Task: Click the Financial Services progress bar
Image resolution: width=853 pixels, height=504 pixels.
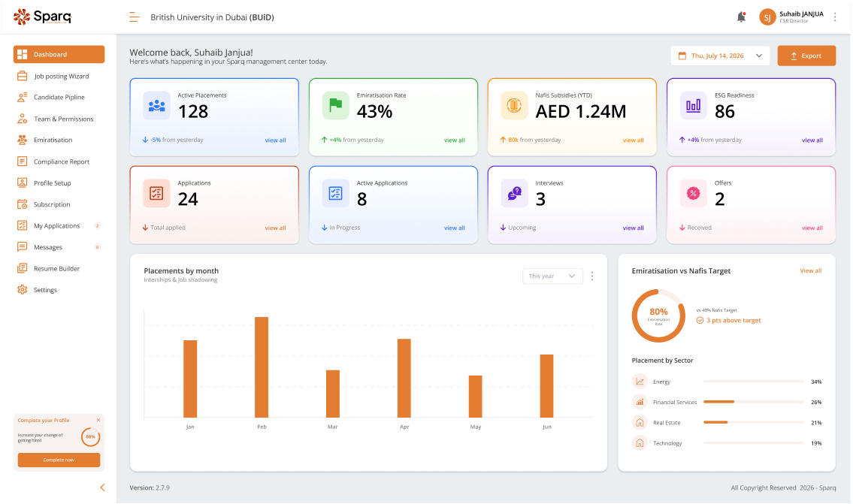Action: (754, 402)
